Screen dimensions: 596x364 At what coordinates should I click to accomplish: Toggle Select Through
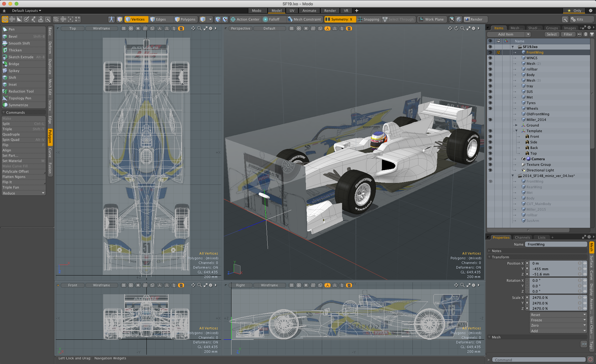click(398, 19)
